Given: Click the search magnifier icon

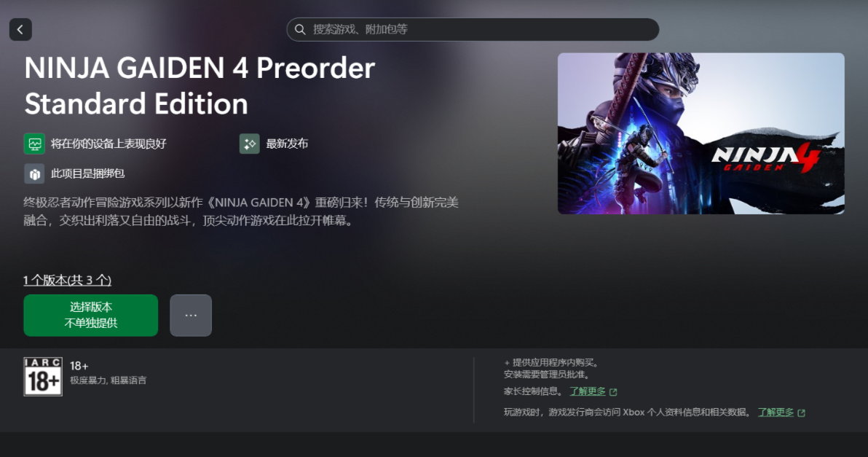Looking at the screenshot, I should point(300,29).
